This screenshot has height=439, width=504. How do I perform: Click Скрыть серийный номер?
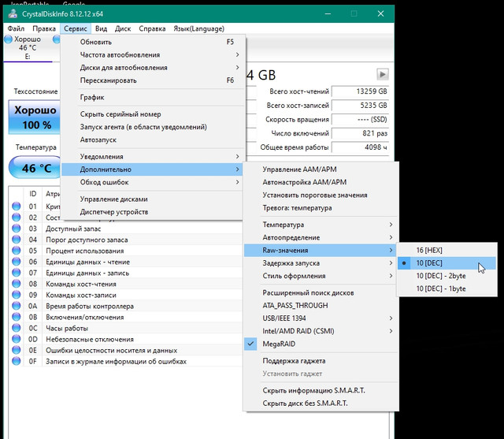152,114
